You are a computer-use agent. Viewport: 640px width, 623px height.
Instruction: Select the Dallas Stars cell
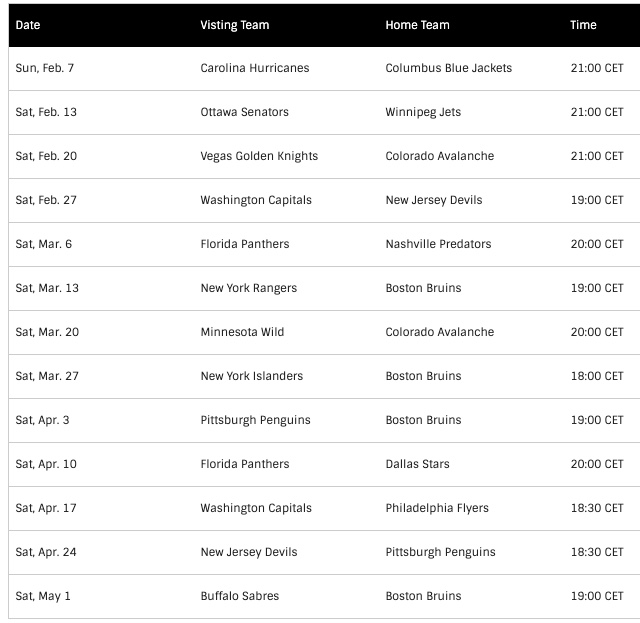pos(418,464)
